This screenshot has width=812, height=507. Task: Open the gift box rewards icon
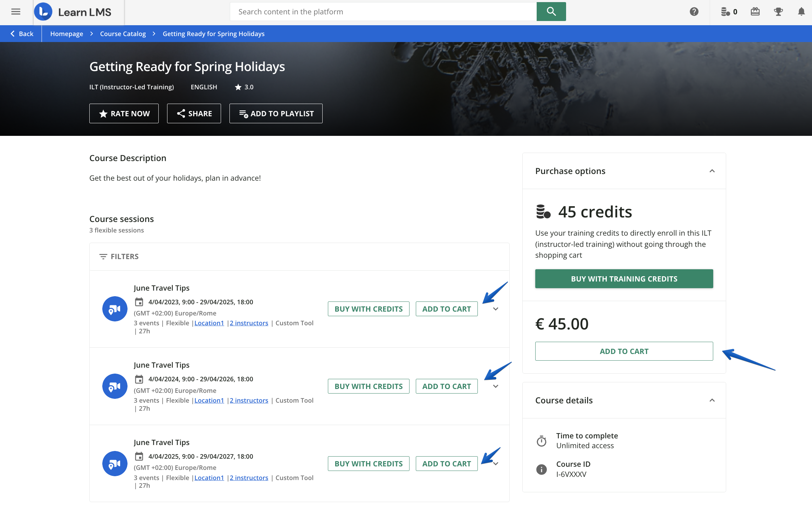click(755, 12)
